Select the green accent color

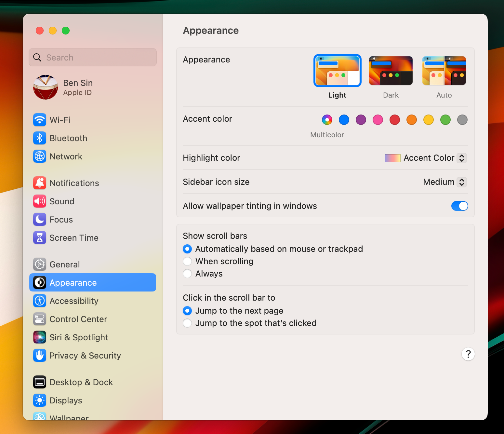(x=445, y=120)
